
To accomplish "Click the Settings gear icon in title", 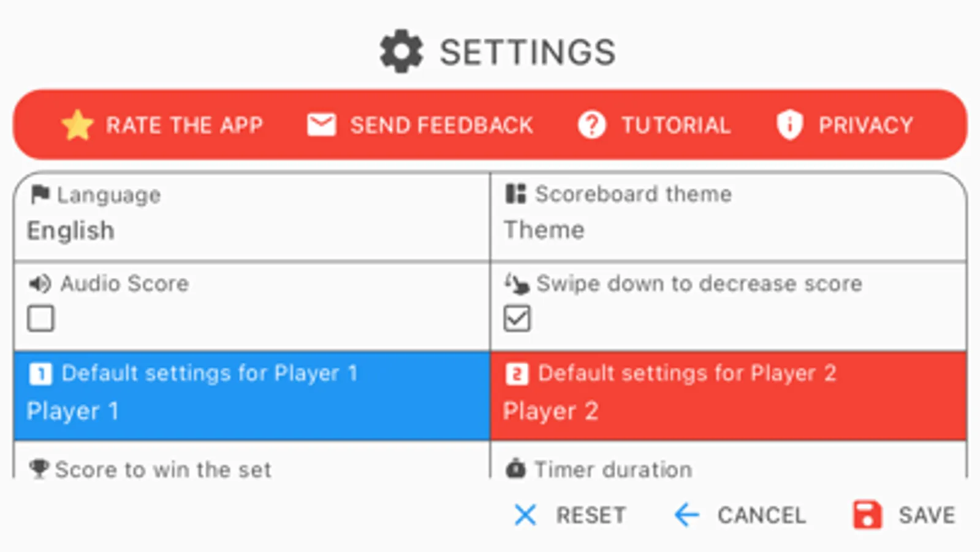I will [401, 52].
